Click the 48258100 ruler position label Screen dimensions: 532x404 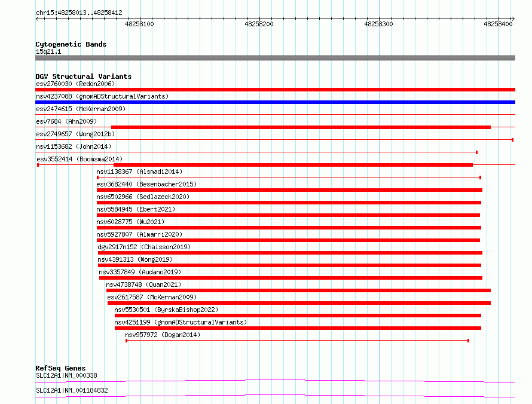[139, 24]
